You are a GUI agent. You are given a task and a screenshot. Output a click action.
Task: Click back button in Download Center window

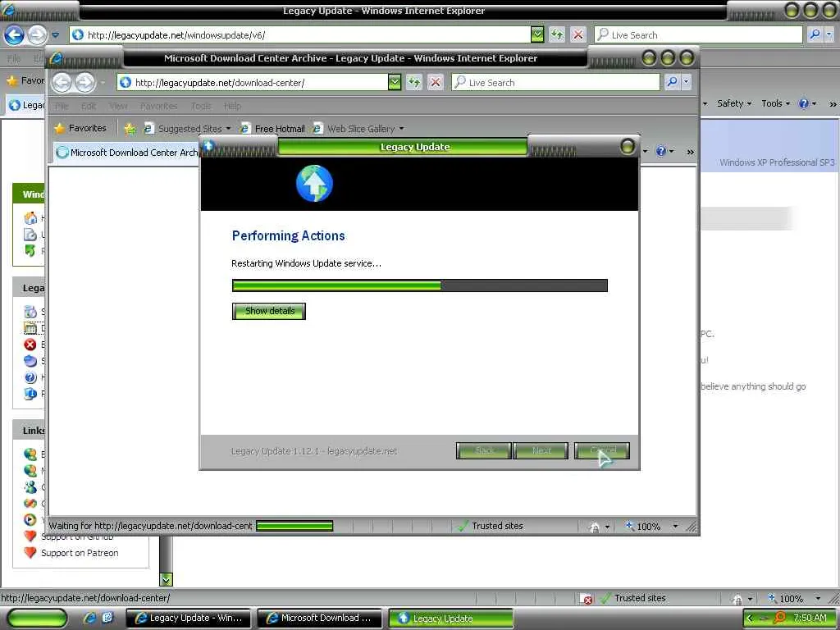pyautogui.click(x=62, y=83)
